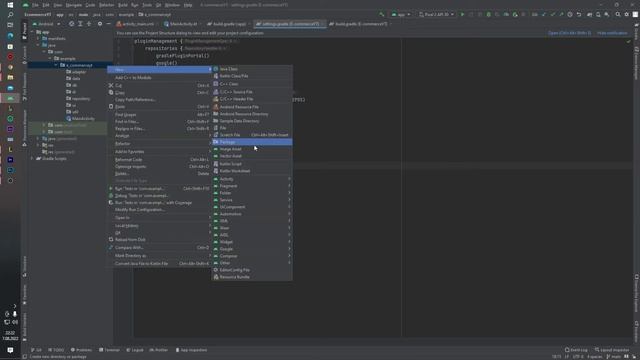
Task: Open the Event Log in the status bar
Action: click(576, 350)
